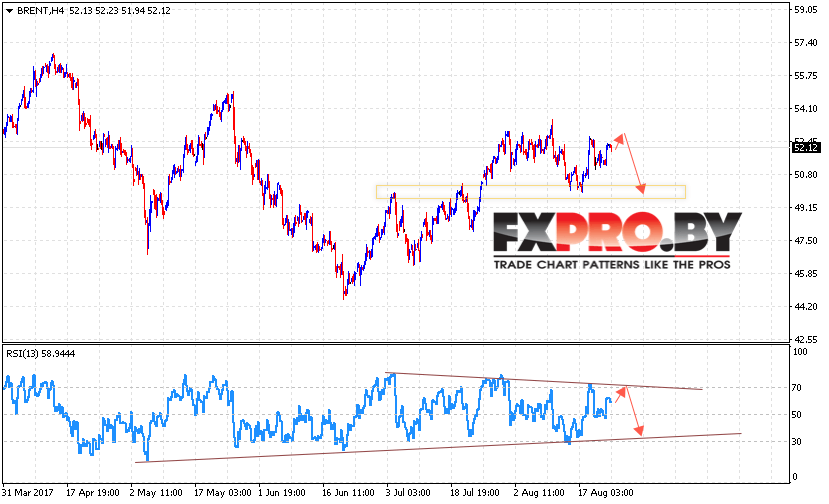Click the 31 Mar 2017 date label
Image resolution: width=829 pixels, height=504 pixels.
tap(28, 492)
